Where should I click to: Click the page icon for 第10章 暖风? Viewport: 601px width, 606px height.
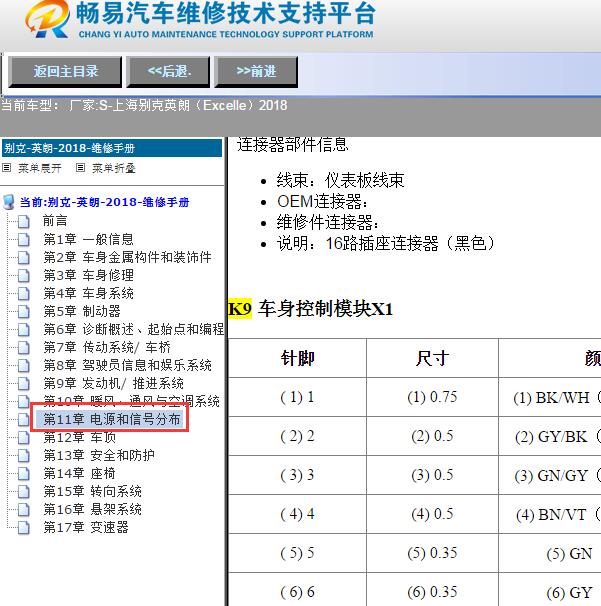(24, 402)
